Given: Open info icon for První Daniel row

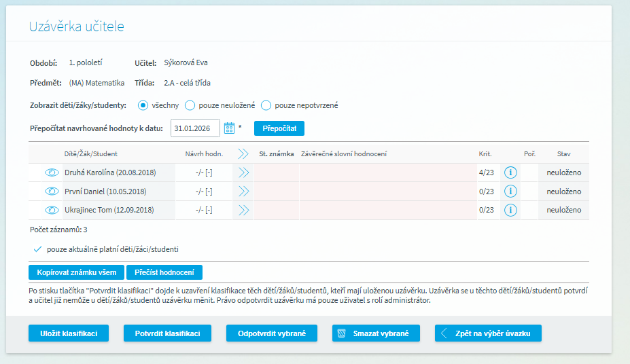Looking at the screenshot, I should 510,192.
